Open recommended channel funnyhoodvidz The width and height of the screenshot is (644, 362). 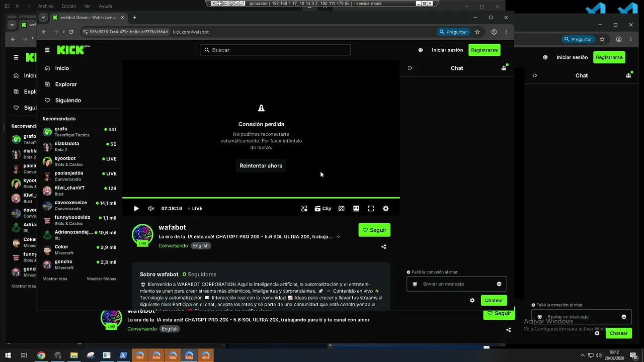coord(80,220)
